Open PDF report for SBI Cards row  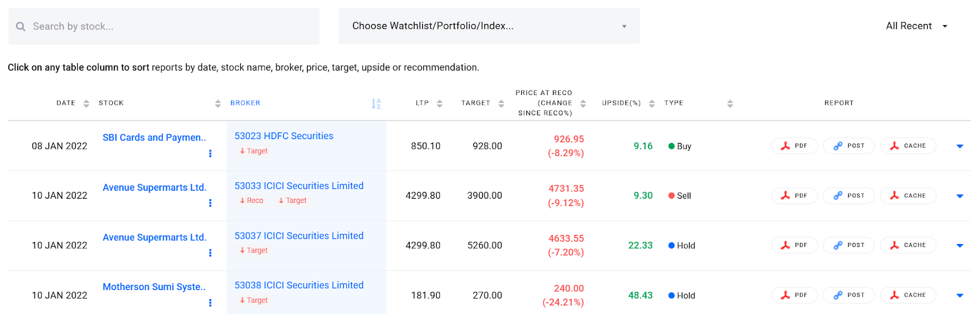click(x=794, y=146)
